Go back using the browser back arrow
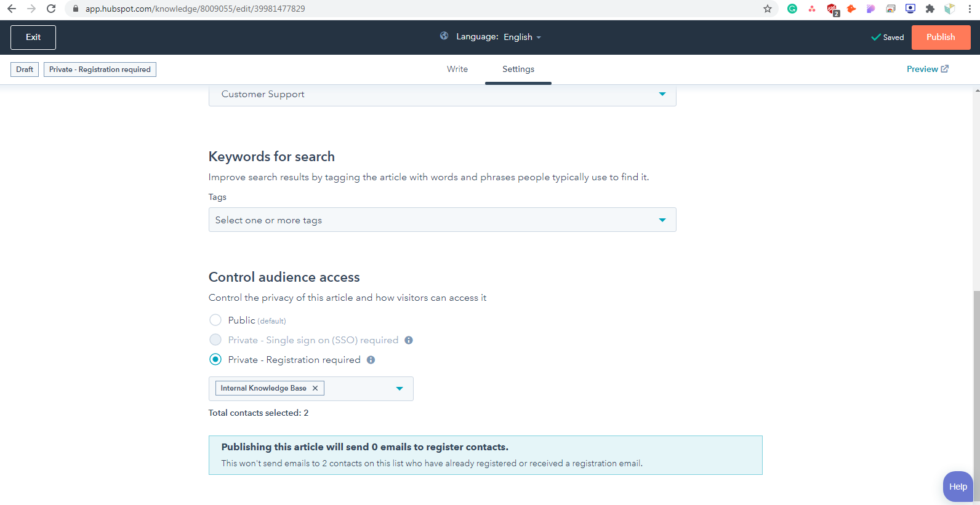The width and height of the screenshot is (980, 505). click(x=11, y=9)
